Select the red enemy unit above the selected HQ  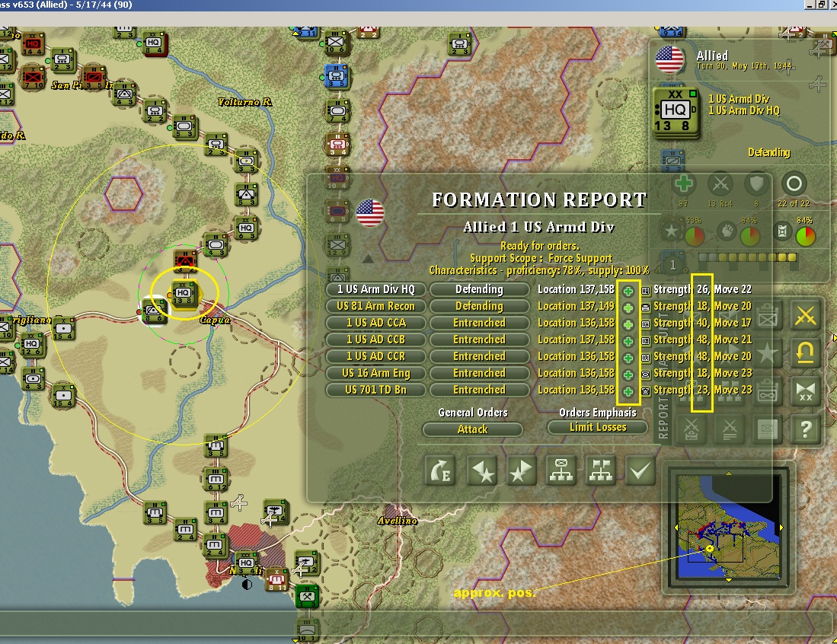[185, 260]
